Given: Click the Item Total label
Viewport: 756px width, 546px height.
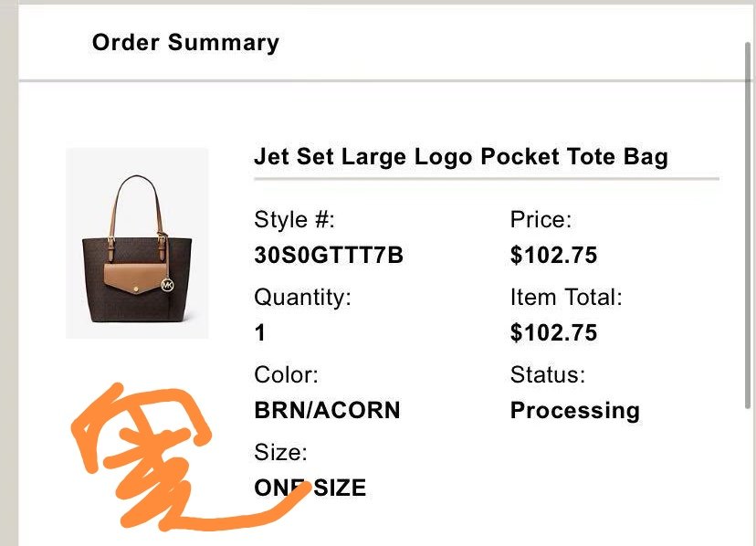Looking at the screenshot, I should (x=566, y=297).
